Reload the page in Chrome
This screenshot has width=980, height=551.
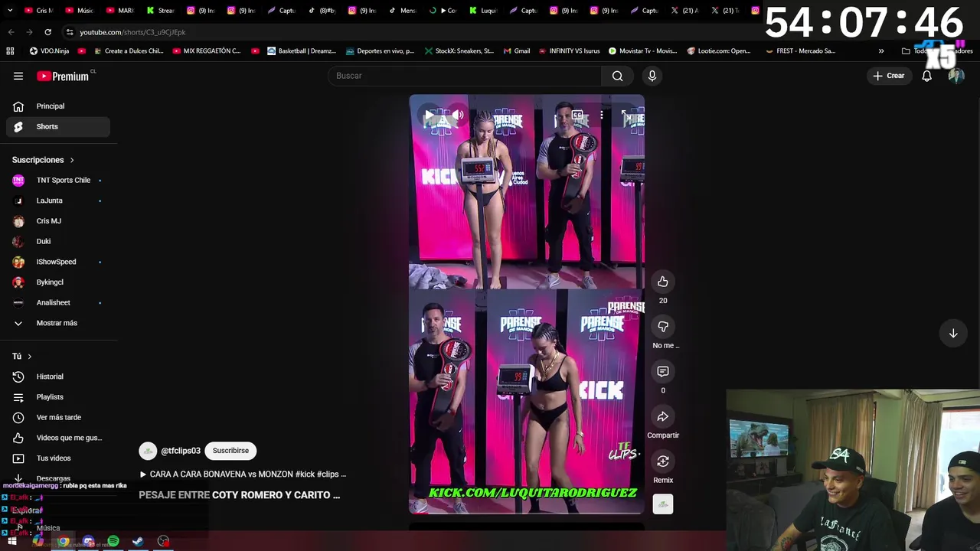click(x=47, y=32)
